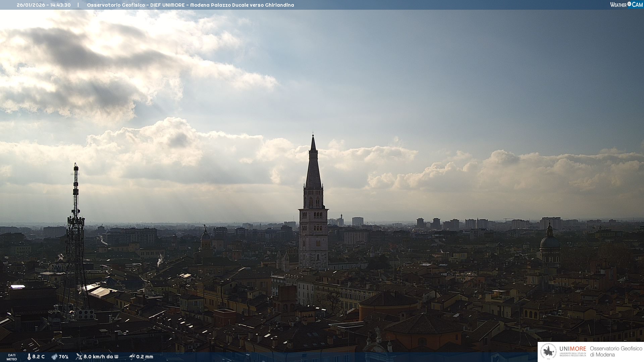This screenshot has height=362, width=644.
Task: Click the Osservatorio Geofisico di Modena text
Action: click(616, 352)
